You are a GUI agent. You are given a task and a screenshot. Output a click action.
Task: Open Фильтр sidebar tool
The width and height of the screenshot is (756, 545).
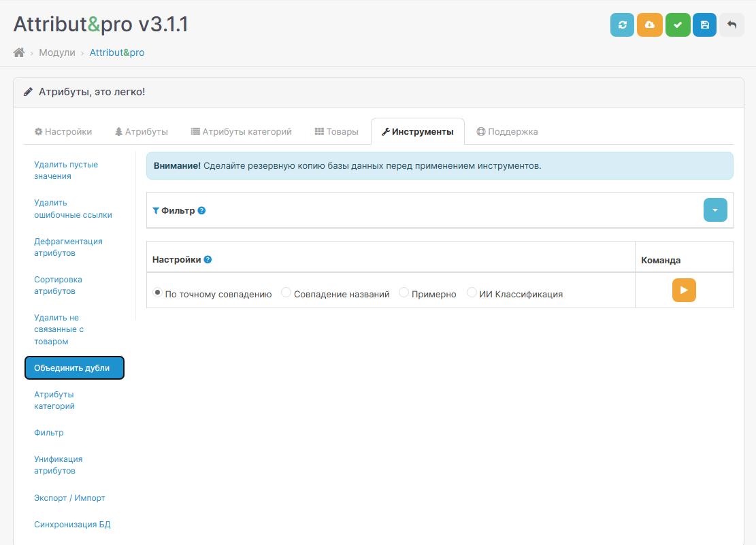pyautogui.click(x=74, y=433)
